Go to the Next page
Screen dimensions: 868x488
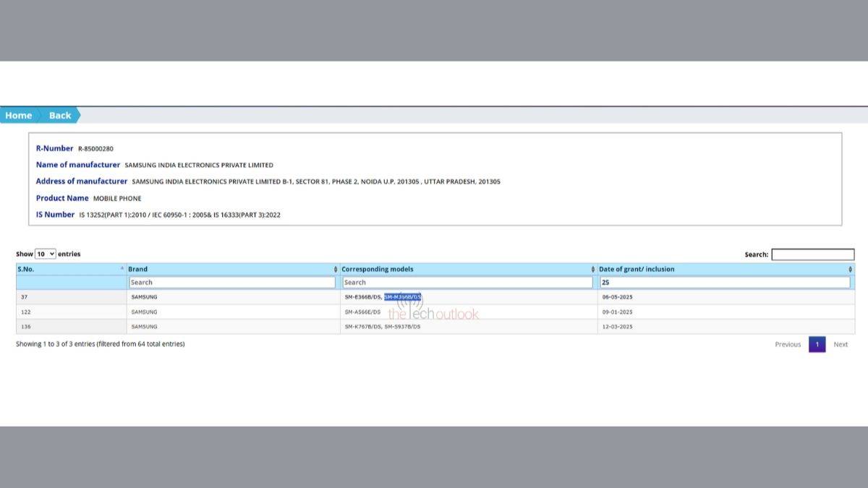click(x=841, y=344)
